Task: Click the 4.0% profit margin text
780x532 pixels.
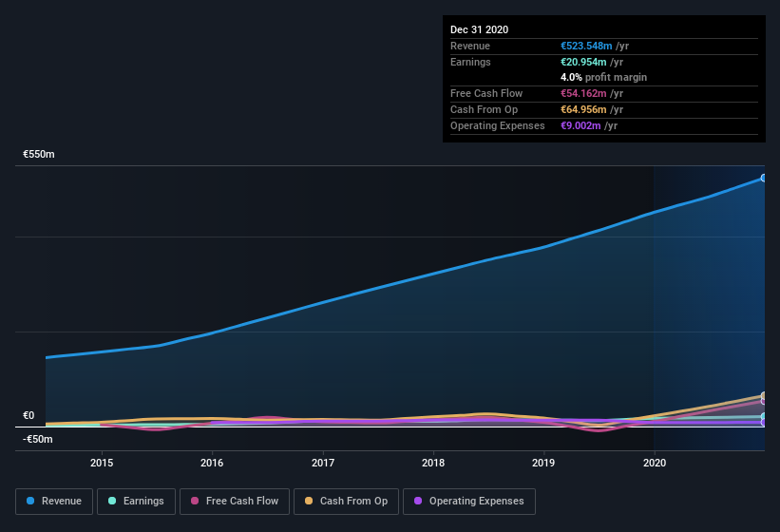Action: [603, 77]
